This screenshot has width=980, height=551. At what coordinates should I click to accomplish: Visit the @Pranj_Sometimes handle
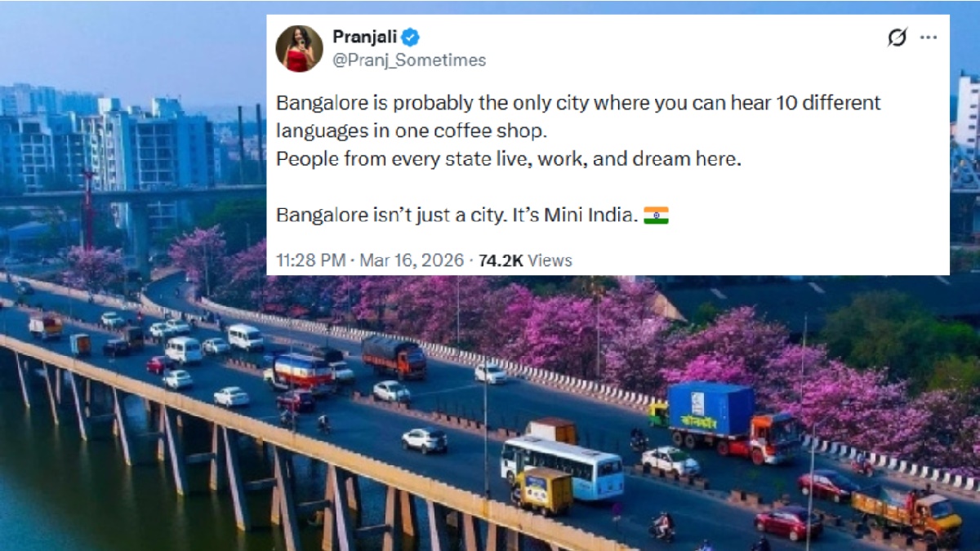tap(409, 60)
